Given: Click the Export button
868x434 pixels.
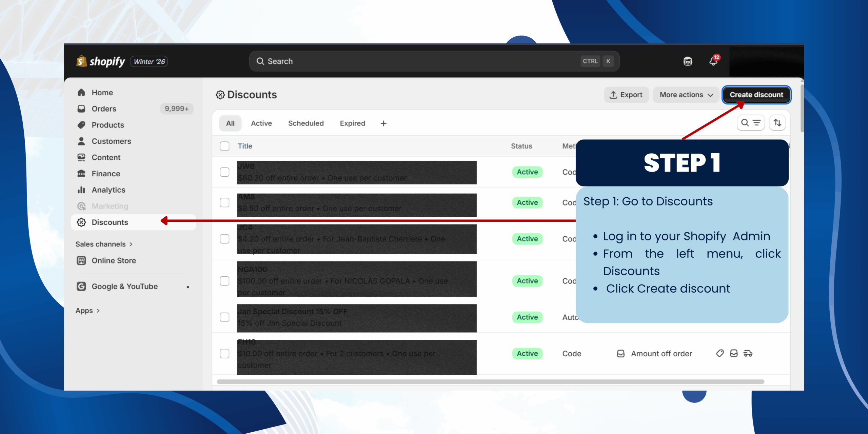Looking at the screenshot, I should tap(626, 95).
